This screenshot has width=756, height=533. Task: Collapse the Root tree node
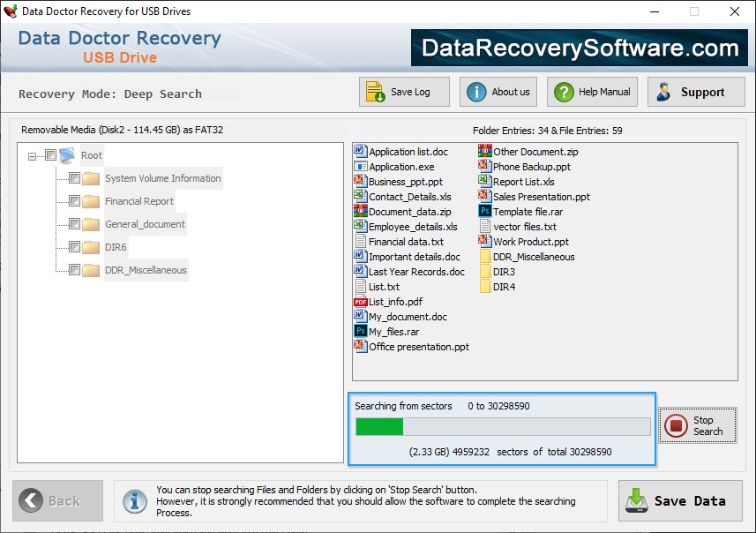pyautogui.click(x=33, y=154)
